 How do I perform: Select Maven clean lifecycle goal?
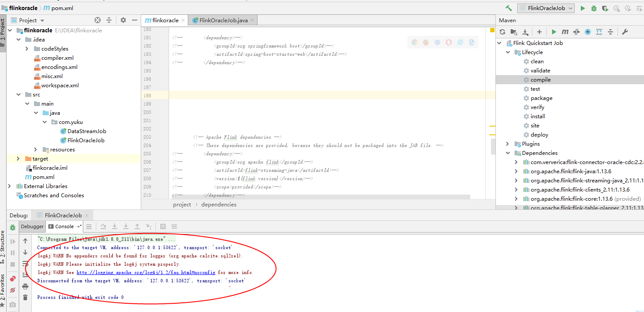(537, 62)
